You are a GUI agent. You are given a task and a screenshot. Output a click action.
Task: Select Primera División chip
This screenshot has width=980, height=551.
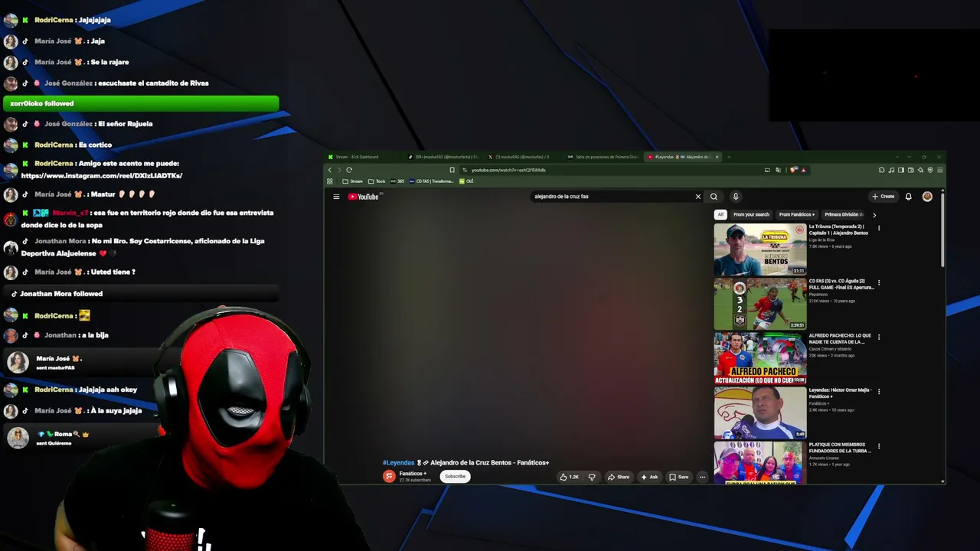point(844,214)
